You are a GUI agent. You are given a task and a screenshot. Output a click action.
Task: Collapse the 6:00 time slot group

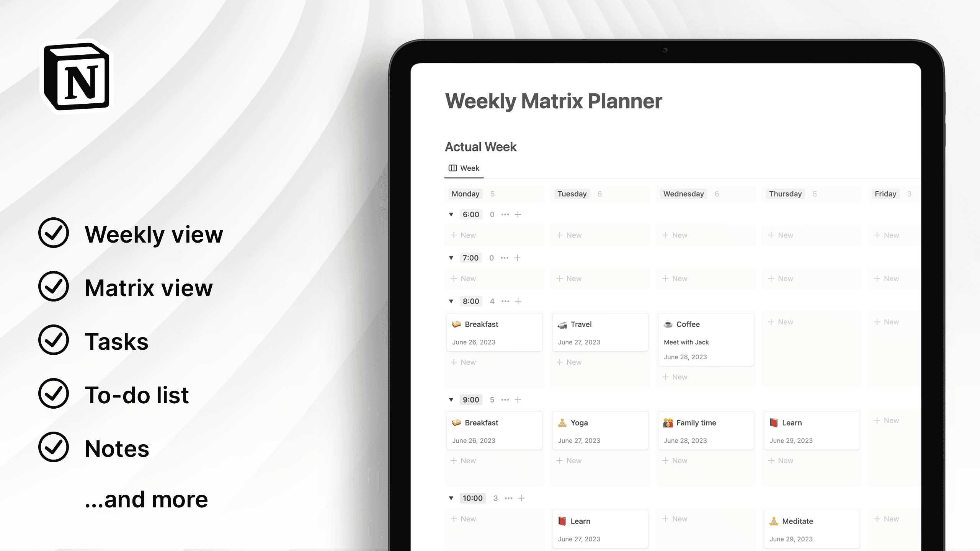coord(452,214)
